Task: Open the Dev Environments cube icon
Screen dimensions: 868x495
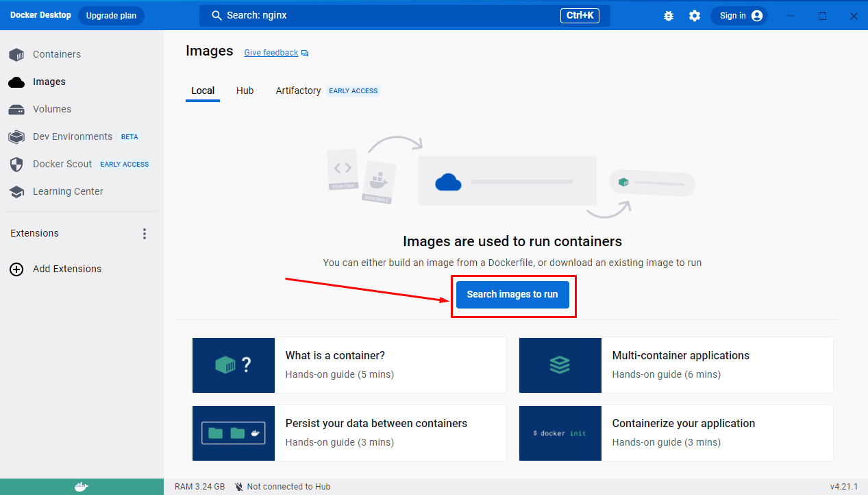Action: 16,136
